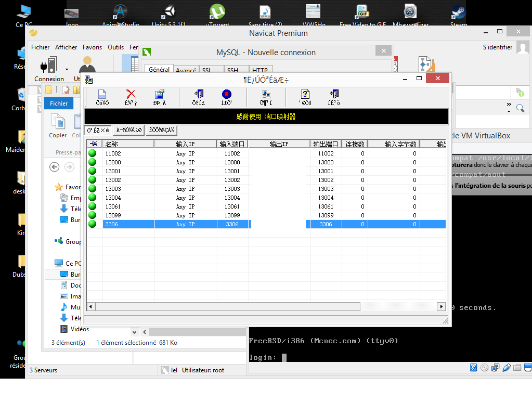532x402 pixels.
Task: Open the Favoris menu in Navicat
Action: (x=92, y=47)
